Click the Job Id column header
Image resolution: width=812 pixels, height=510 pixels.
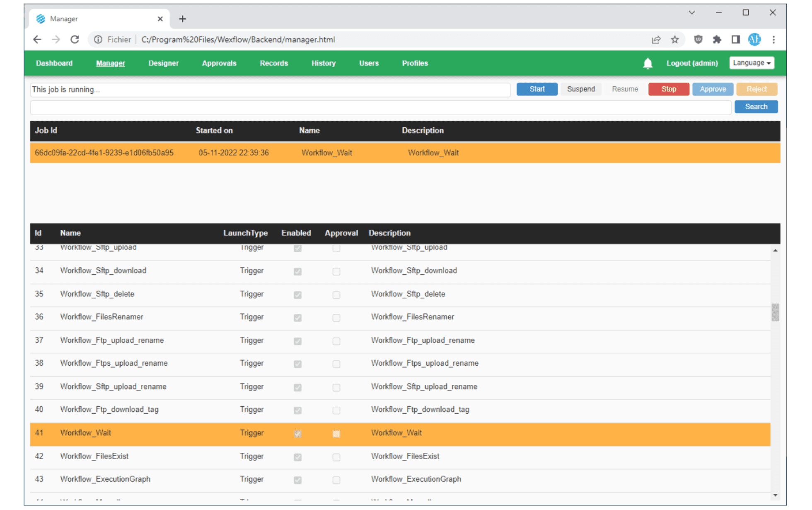(46, 131)
